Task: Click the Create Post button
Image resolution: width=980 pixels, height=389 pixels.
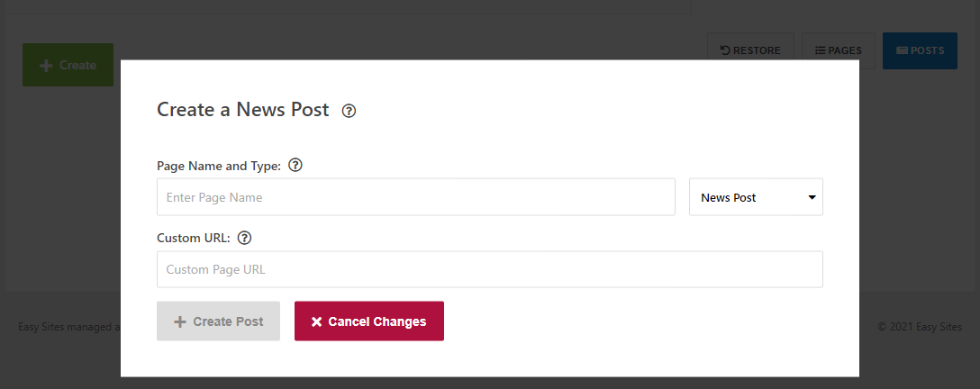Action: click(218, 321)
